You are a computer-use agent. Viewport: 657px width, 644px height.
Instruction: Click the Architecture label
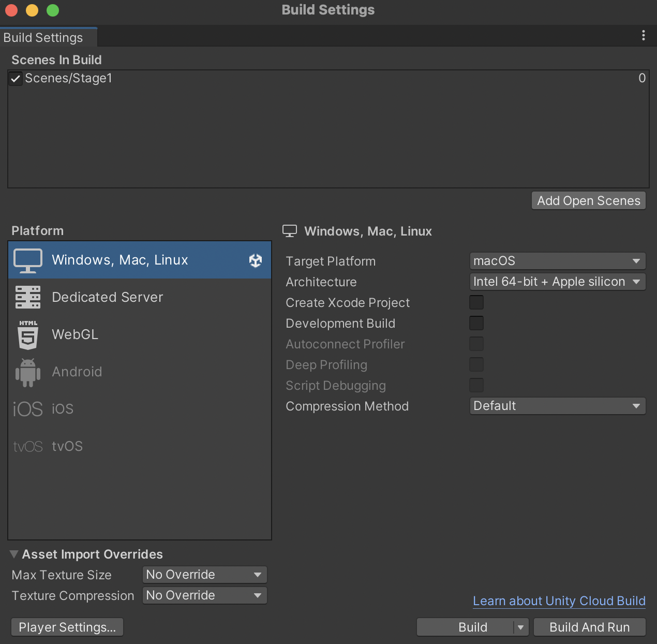point(321,282)
